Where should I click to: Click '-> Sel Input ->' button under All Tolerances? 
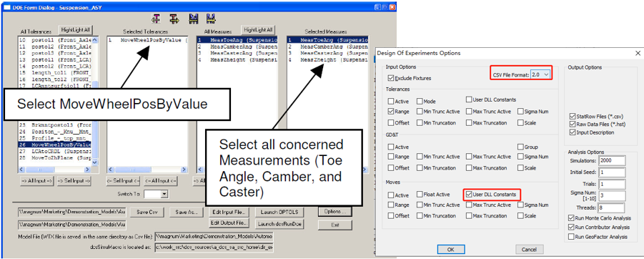coord(74,181)
